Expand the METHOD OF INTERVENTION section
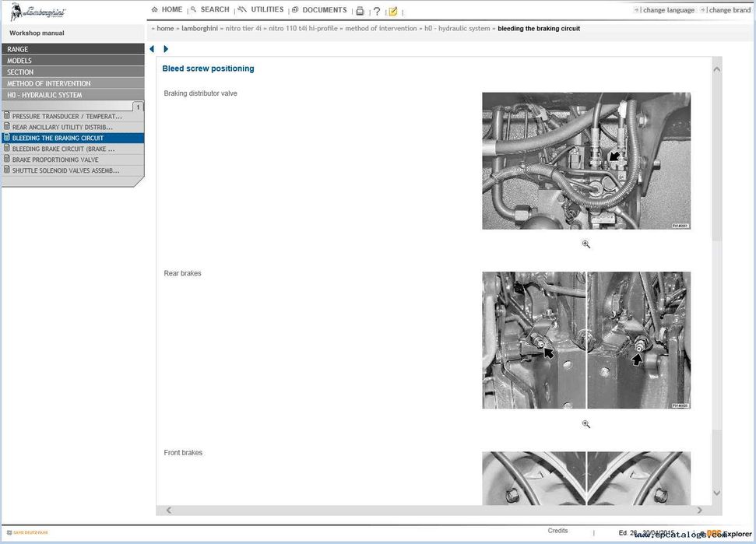 coord(73,83)
